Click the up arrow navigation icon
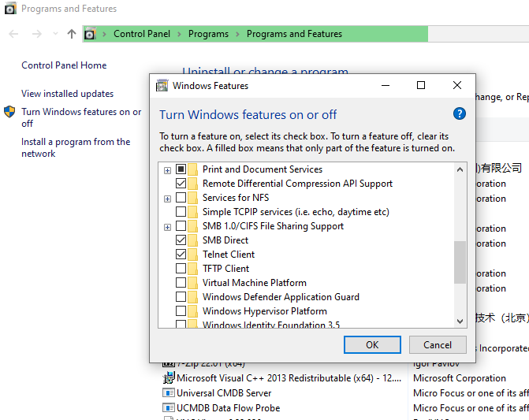 (x=72, y=34)
